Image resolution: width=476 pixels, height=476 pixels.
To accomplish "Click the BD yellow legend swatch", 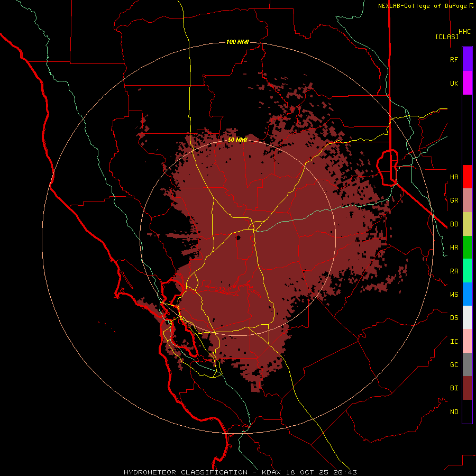I will tap(467, 224).
